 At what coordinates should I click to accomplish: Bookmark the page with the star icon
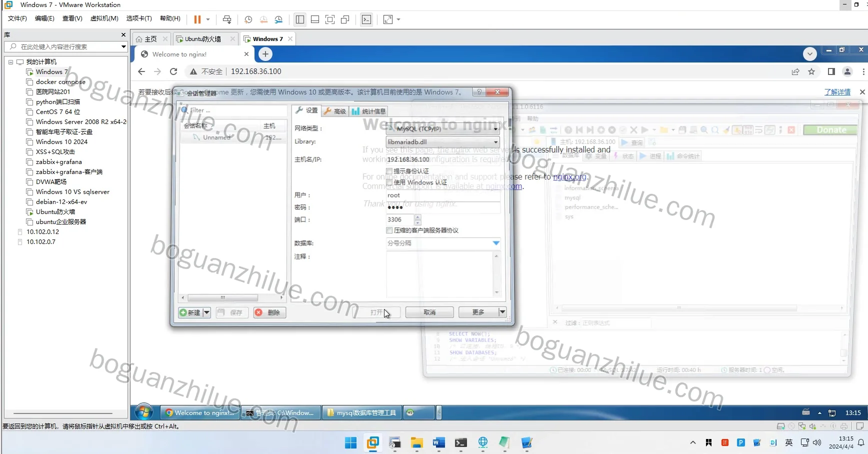coord(811,71)
